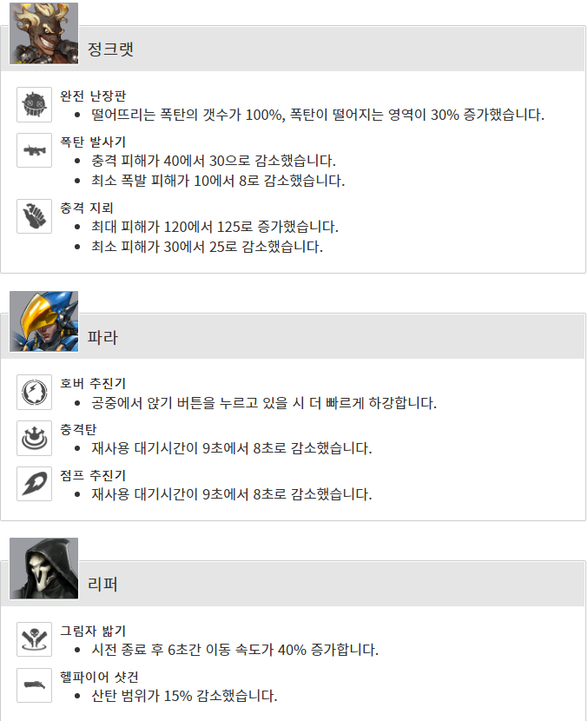The image size is (588, 721).
Task: Select the 충격 지뢰 ability name
Action: pyautogui.click(x=87, y=208)
